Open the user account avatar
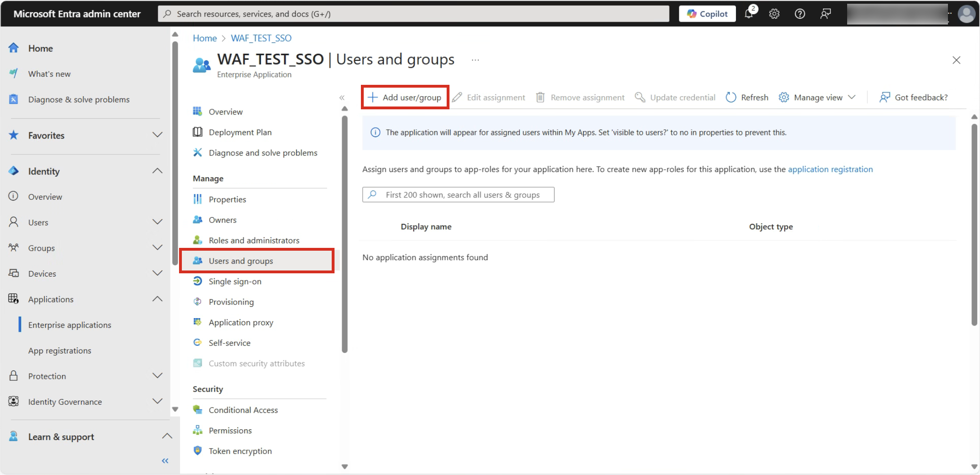 (x=966, y=14)
